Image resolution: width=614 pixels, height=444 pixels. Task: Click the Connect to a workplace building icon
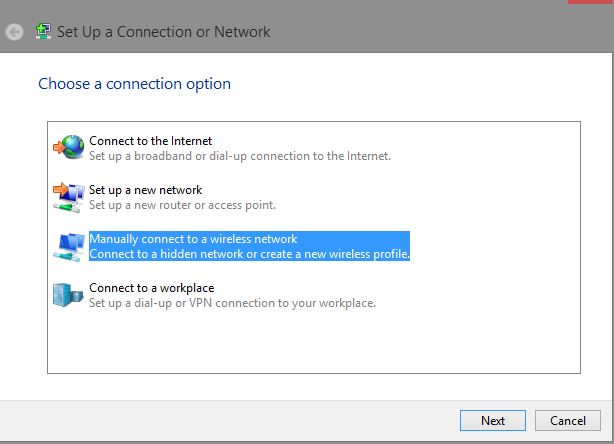[x=69, y=295]
